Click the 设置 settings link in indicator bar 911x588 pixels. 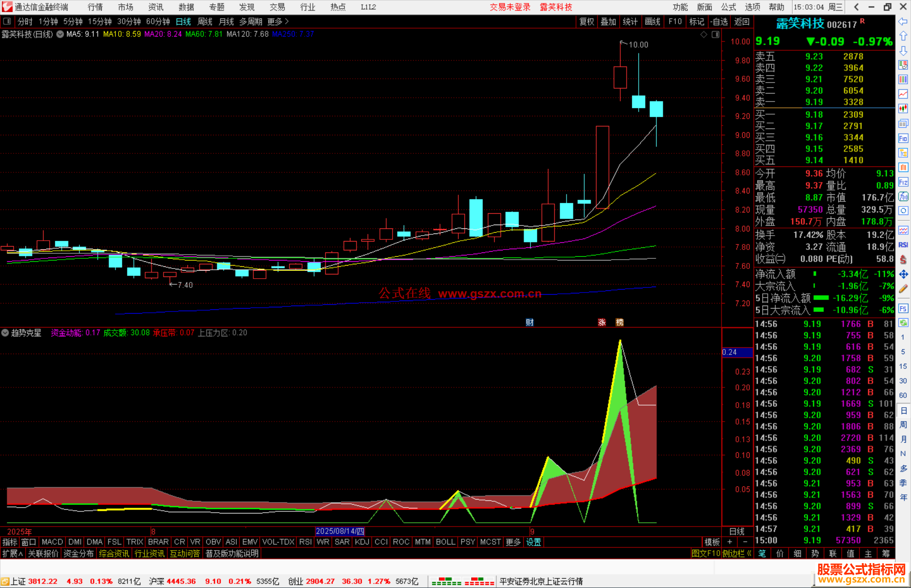(x=534, y=542)
